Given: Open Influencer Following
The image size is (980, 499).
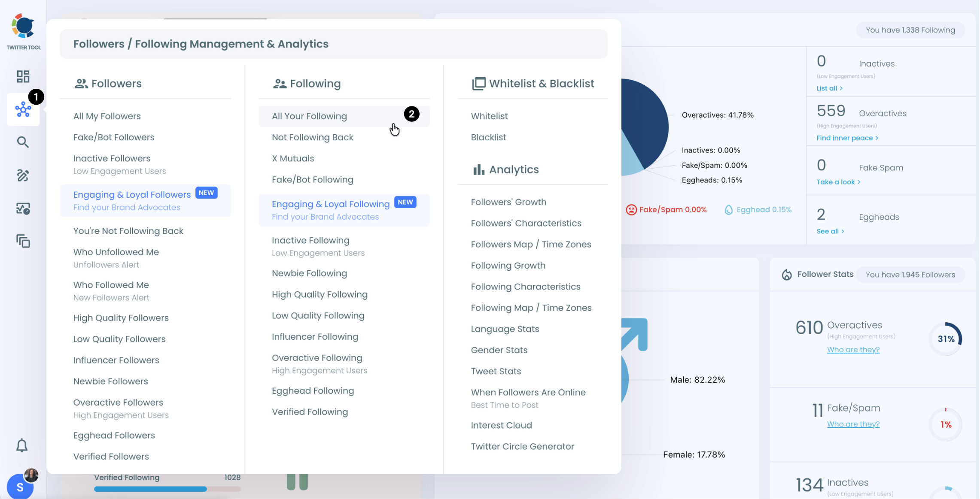Looking at the screenshot, I should [315, 337].
